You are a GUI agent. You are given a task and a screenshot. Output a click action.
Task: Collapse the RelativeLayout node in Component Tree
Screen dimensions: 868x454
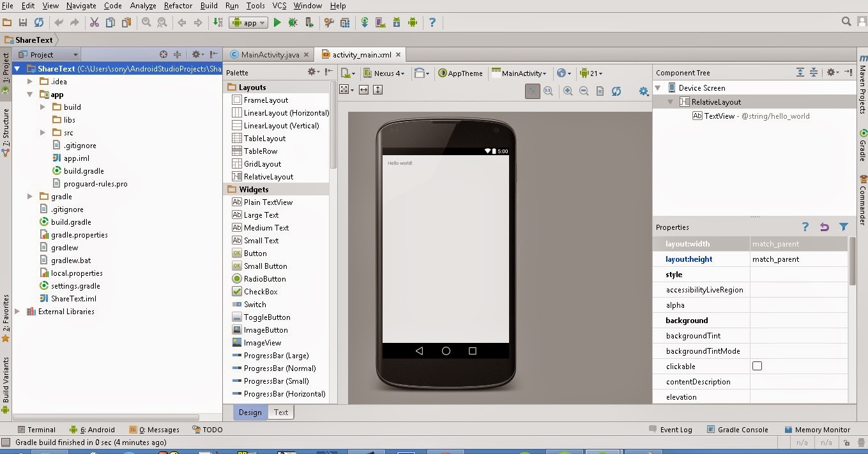click(x=669, y=101)
